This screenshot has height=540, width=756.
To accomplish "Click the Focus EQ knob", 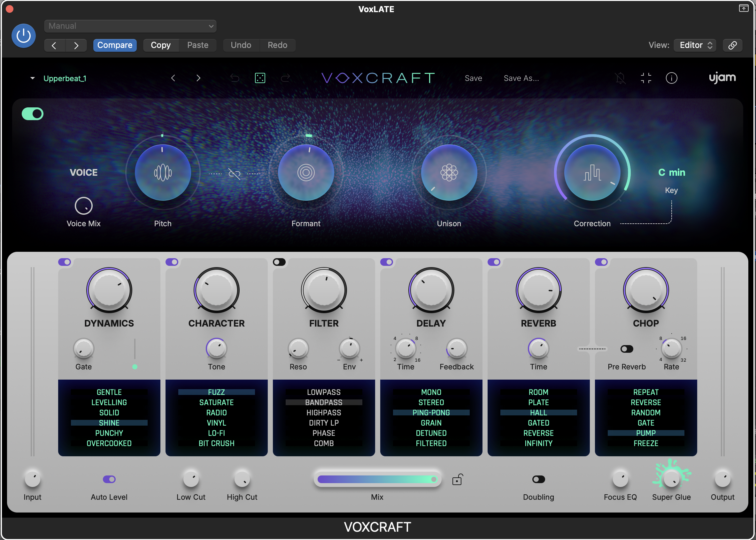I will point(620,479).
